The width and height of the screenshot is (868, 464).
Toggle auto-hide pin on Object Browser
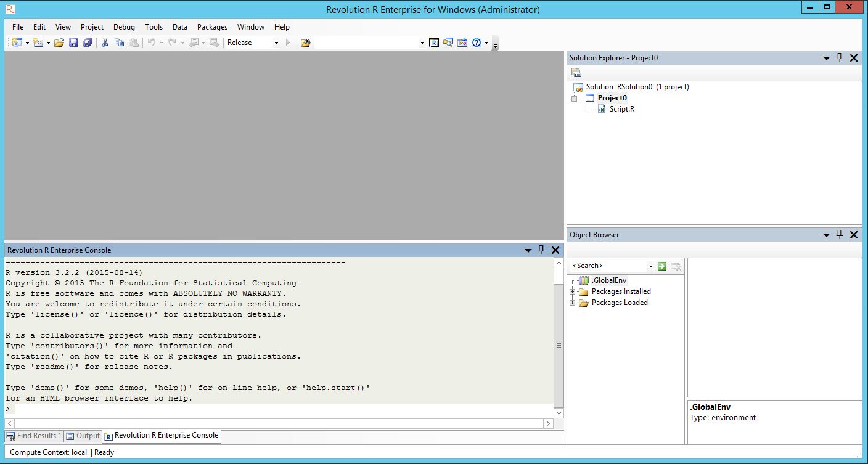point(839,235)
